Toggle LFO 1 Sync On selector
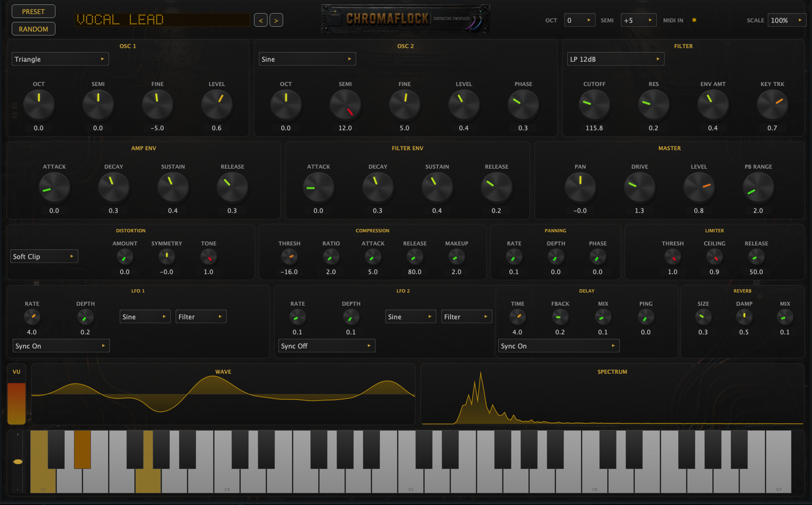The width and height of the screenshot is (812, 505). [x=61, y=346]
